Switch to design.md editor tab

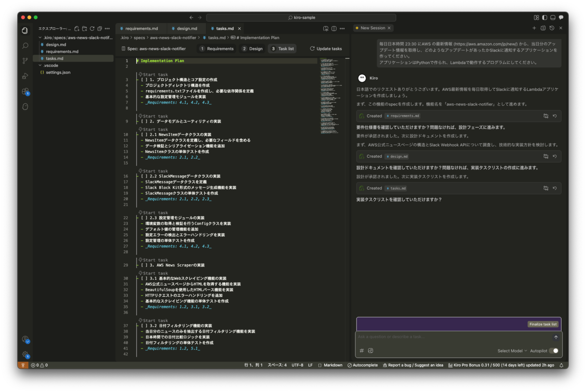186,28
